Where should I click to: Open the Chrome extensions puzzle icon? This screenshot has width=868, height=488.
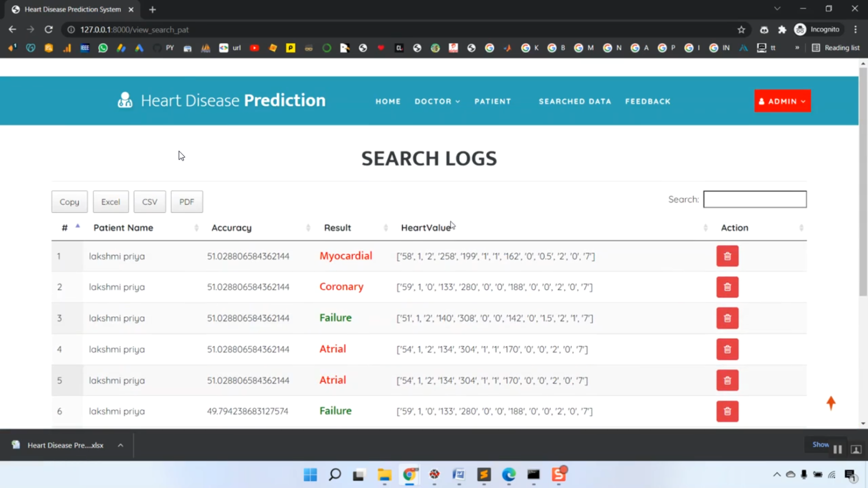(x=782, y=29)
